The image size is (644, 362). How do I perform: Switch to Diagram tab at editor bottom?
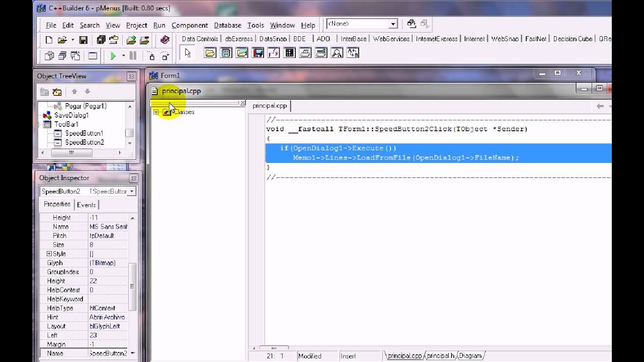[x=470, y=356]
